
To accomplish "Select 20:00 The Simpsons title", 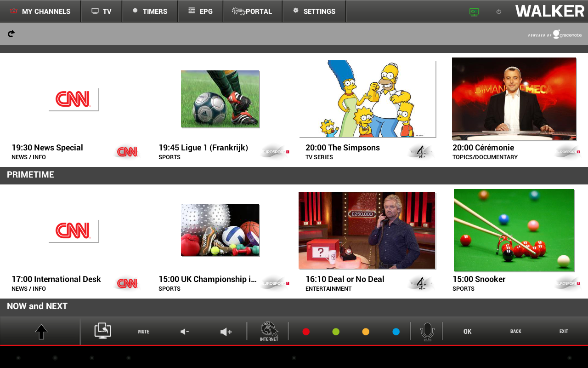I will (x=343, y=148).
